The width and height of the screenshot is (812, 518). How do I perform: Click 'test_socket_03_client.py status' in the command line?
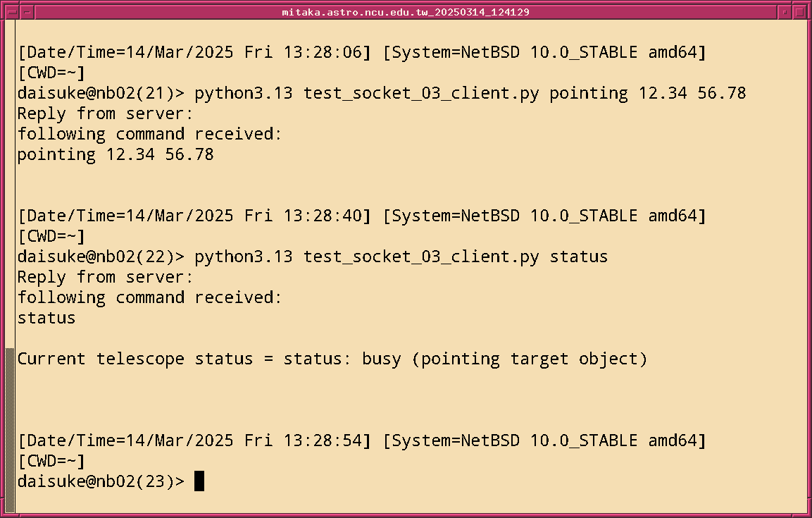455,257
